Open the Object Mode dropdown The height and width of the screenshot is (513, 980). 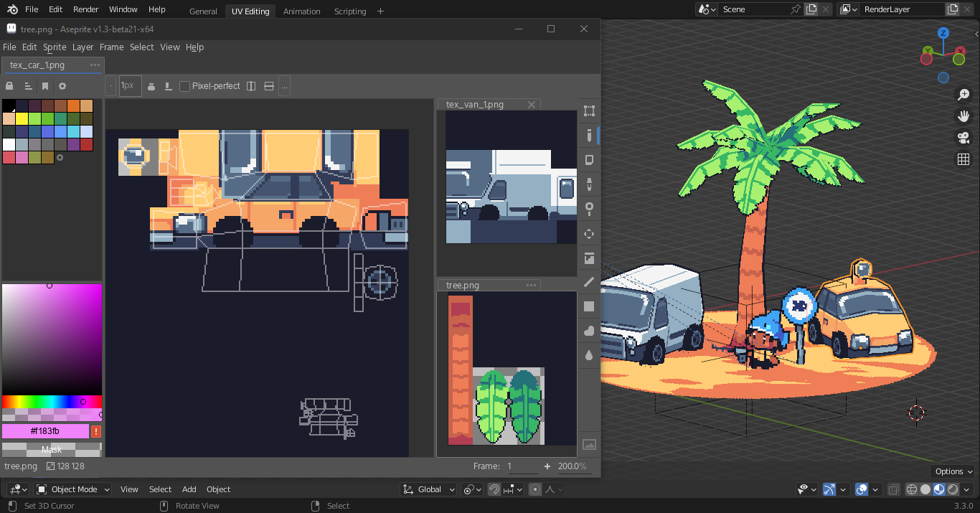[72, 489]
